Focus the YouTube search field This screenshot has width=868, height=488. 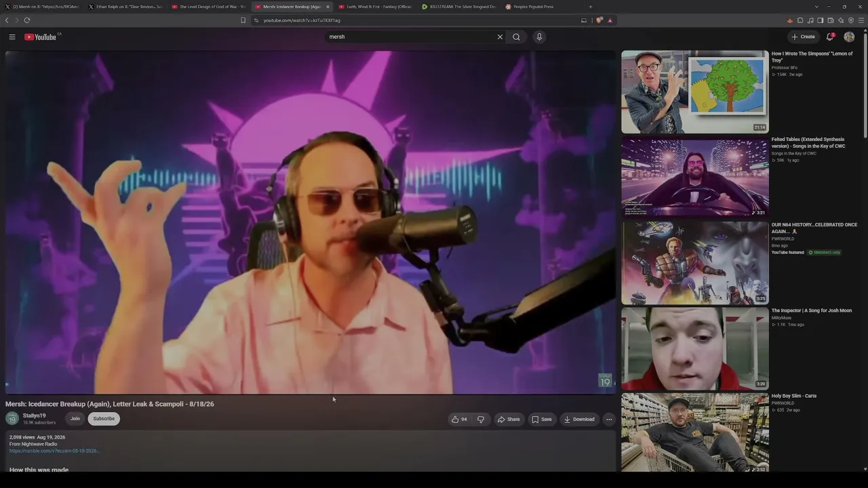[410, 37]
